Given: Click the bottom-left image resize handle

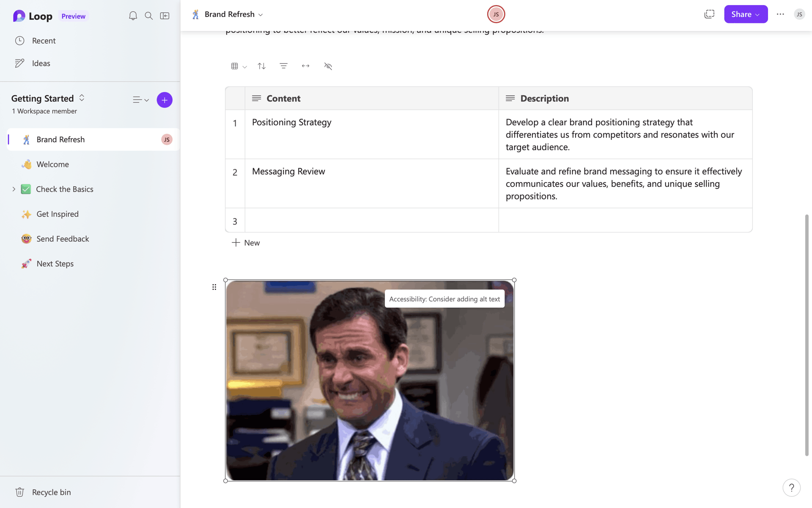Looking at the screenshot, I should [x=225, y=480].
